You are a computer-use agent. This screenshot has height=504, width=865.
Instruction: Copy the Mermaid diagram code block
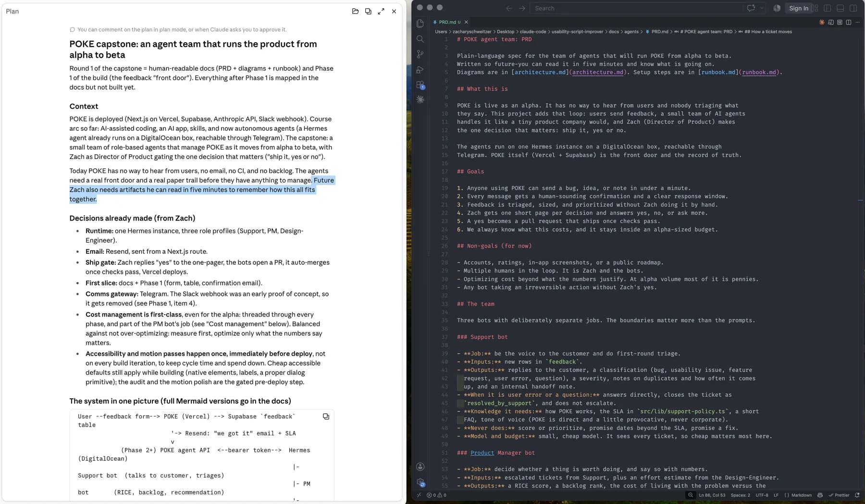326,417
